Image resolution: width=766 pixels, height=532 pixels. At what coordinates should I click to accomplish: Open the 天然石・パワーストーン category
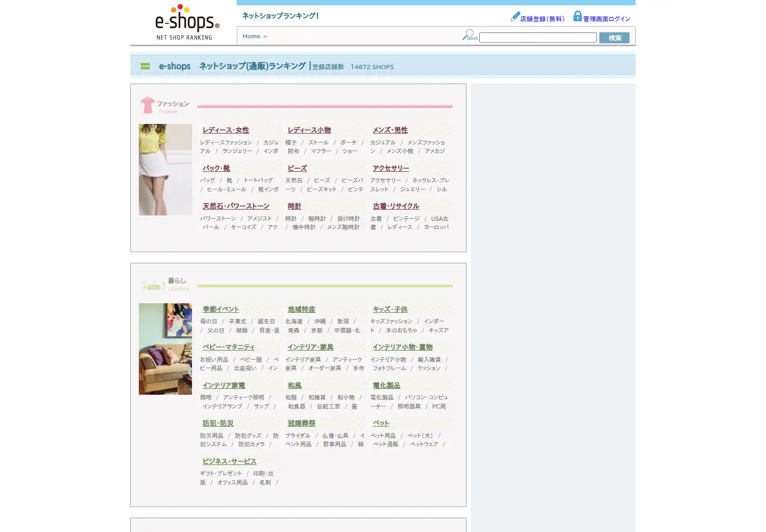point(236,206)
